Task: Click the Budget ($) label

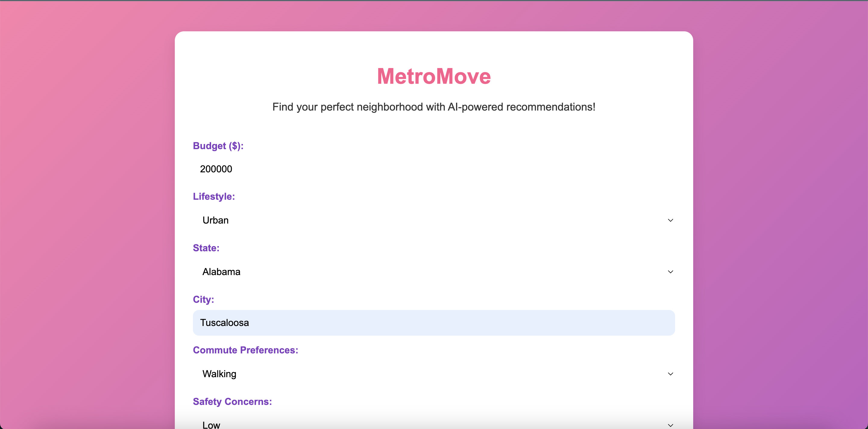Action: pyautogui.click(x=218, y=146)
